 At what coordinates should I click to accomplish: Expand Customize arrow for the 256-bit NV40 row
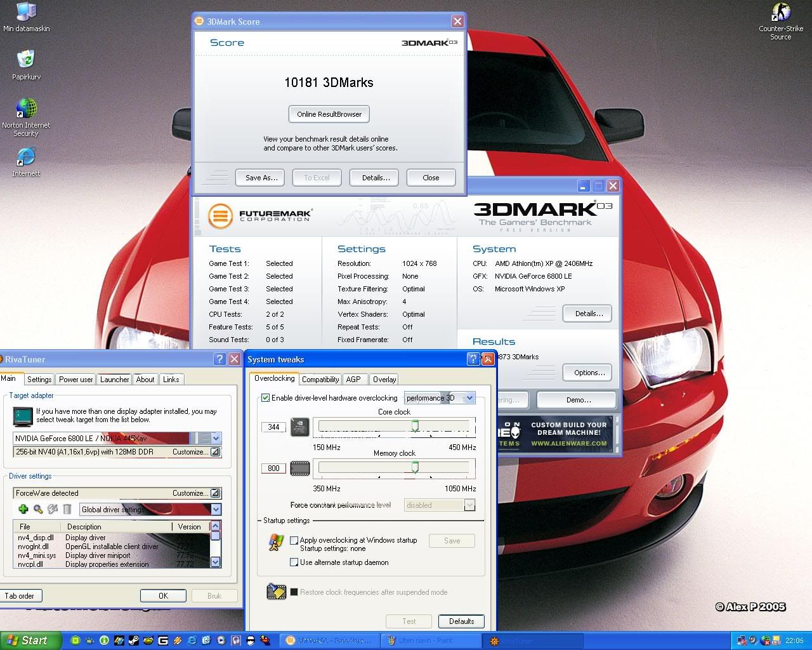pos(215,452)
